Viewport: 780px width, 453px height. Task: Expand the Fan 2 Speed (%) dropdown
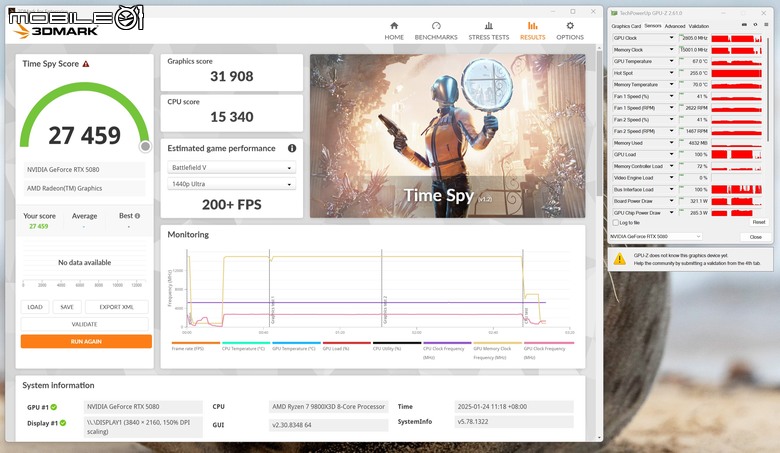(671, 120)
